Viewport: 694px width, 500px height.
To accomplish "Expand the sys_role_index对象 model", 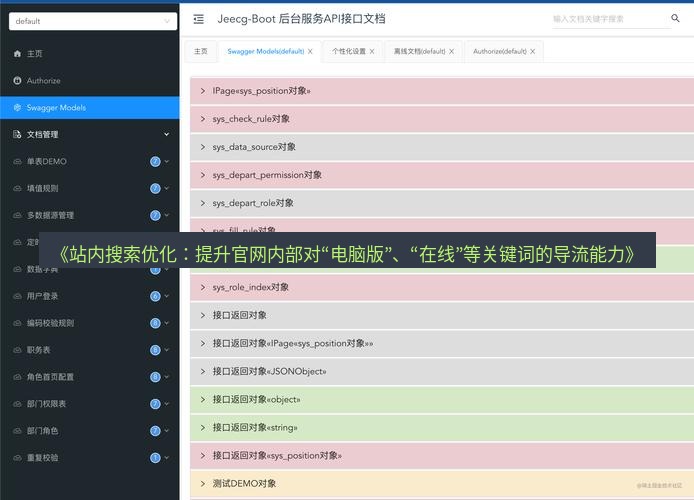I will coord(442,287).
